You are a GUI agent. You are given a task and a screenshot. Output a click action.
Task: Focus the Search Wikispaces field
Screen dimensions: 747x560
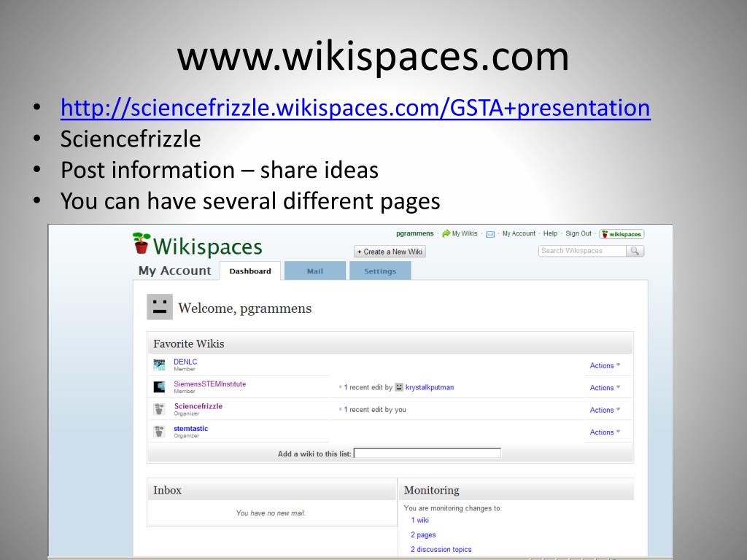(x=582, y=251)
